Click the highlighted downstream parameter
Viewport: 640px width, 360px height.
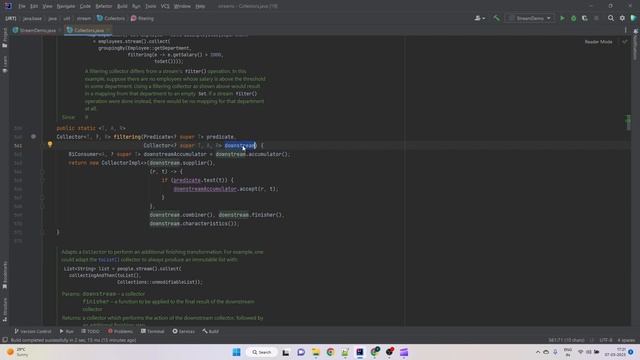(240, 145)
